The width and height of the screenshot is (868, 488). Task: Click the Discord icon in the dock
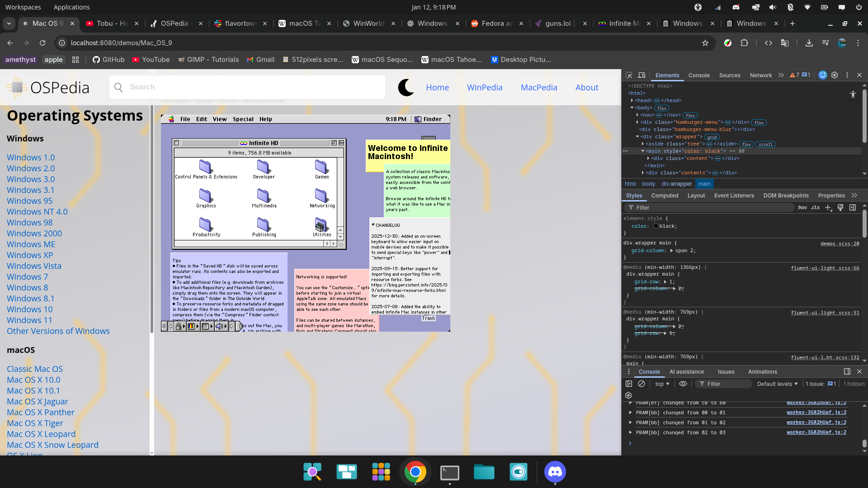pyautogui.click(x=555, y=472)
